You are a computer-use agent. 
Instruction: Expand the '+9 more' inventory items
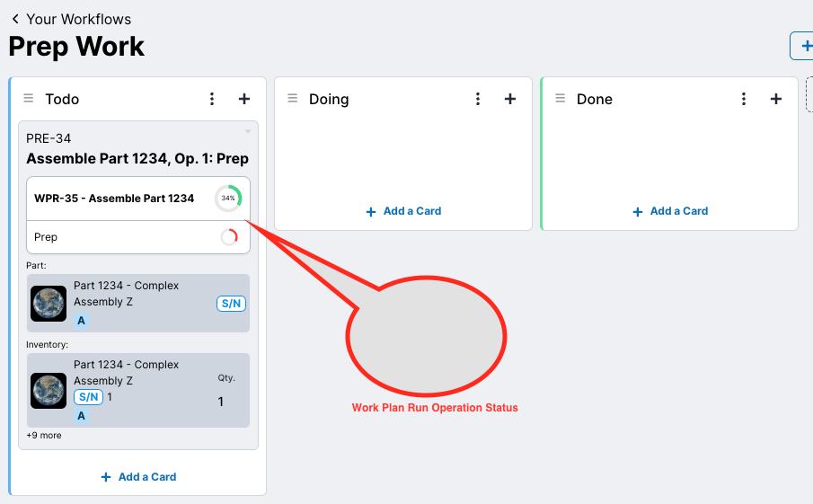click(x=44, y=436)
